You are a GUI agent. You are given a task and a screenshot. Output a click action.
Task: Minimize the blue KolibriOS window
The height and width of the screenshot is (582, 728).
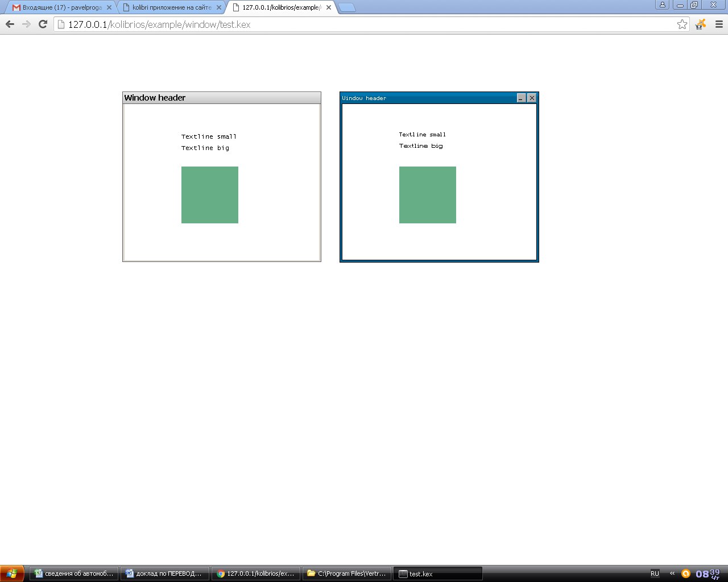[521, 98]
